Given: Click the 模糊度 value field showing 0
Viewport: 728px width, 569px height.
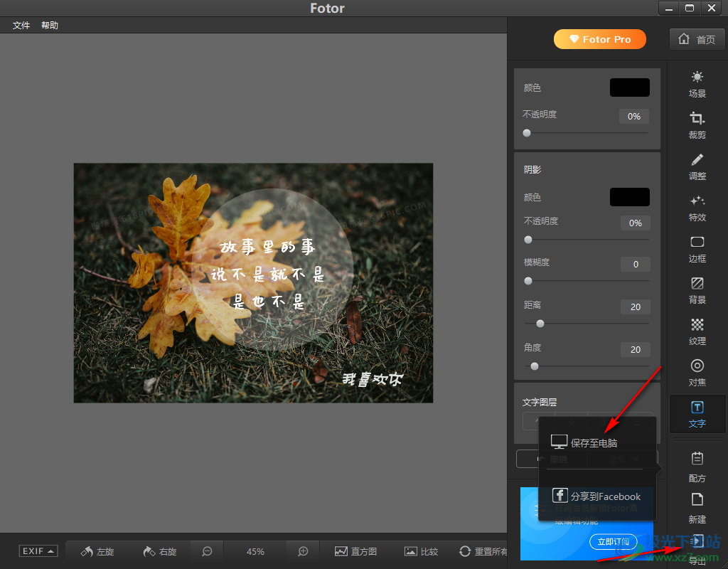Looking at the screenshot, I should point(635,265).
